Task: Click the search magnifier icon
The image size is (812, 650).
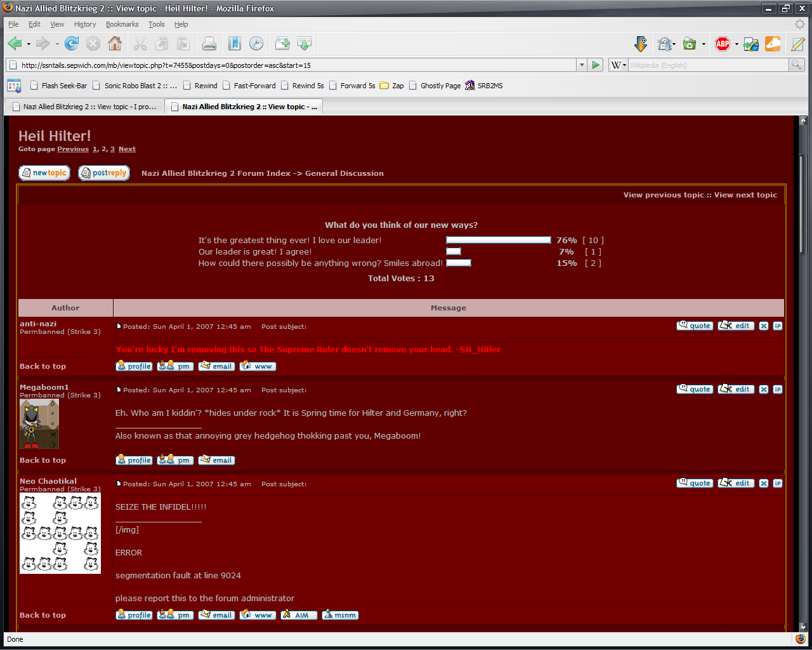Action: (796, 65)
